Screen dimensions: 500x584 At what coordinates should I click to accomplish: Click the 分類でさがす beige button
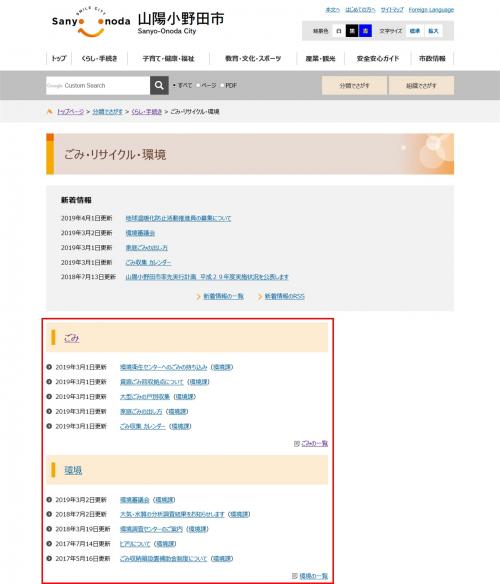coord(354,85)
